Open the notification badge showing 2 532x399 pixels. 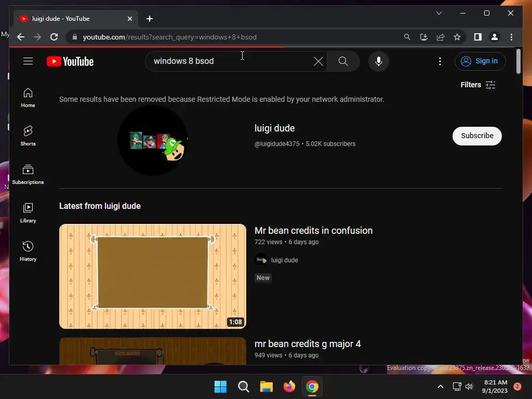click(x=517, y=387)
